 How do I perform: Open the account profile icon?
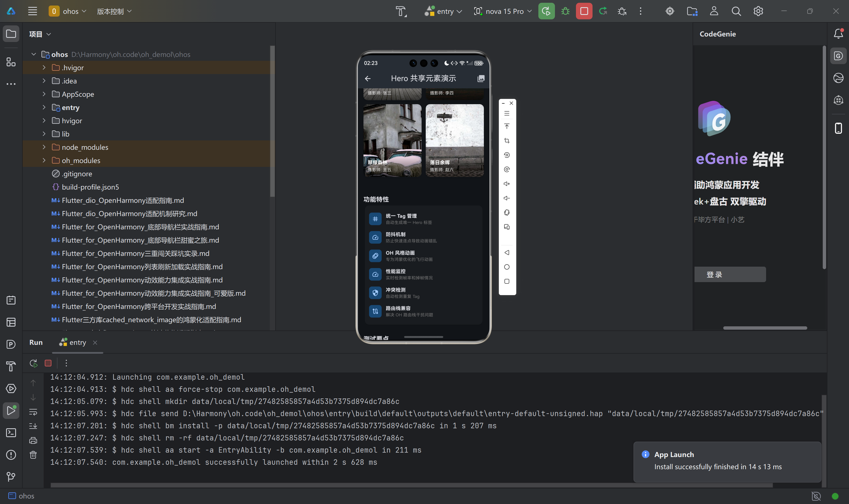click(x=714, y=11)
